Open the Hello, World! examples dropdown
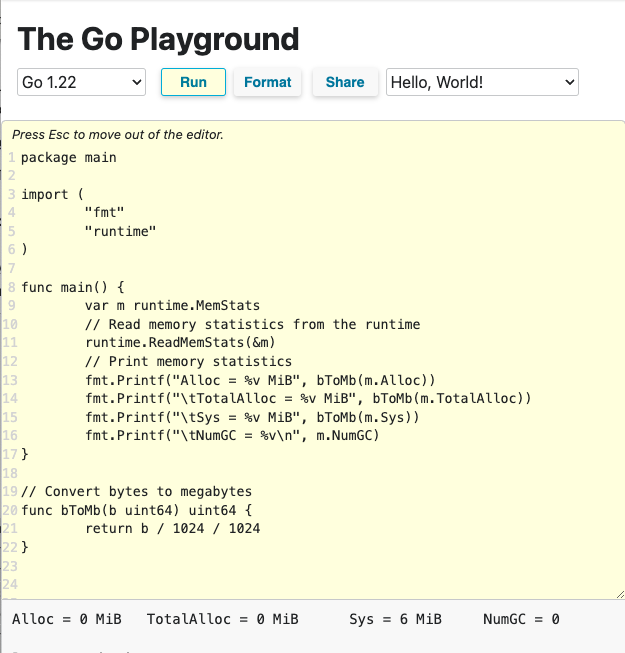This screenshot has height=653, width=625. coord(482,82)
